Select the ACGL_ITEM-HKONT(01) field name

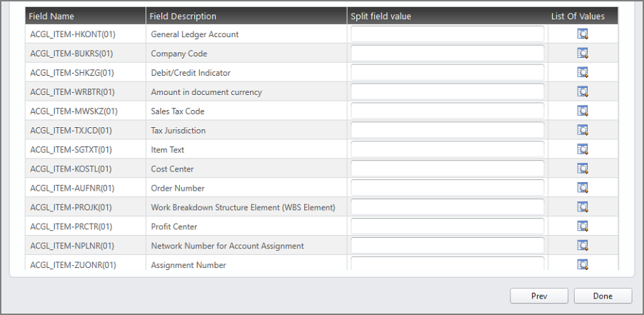coord(73,34)
